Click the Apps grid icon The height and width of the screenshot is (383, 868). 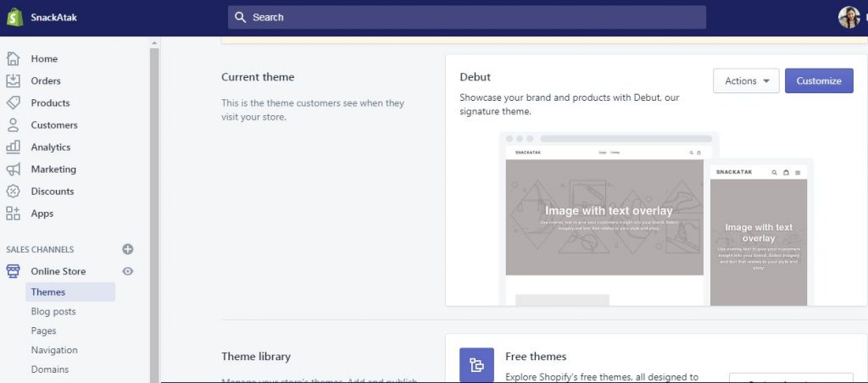click(13, 214)
